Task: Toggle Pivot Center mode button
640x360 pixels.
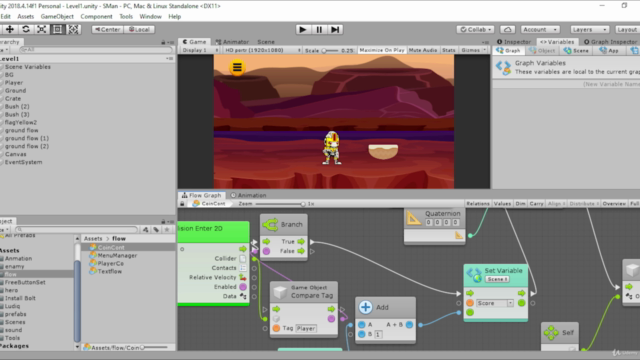Action: [107, 29]
